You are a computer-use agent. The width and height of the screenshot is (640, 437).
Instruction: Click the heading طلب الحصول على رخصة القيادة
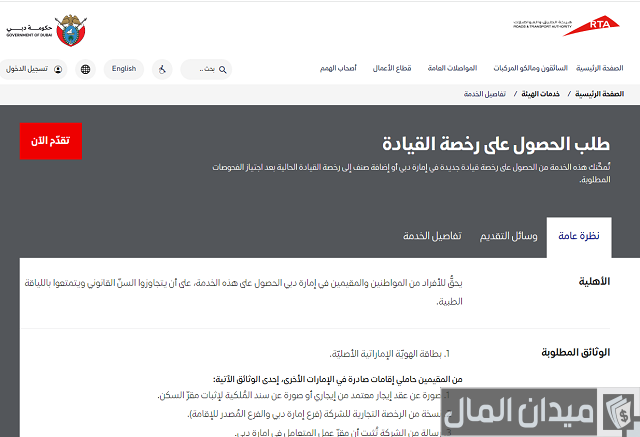coord(496,144)
